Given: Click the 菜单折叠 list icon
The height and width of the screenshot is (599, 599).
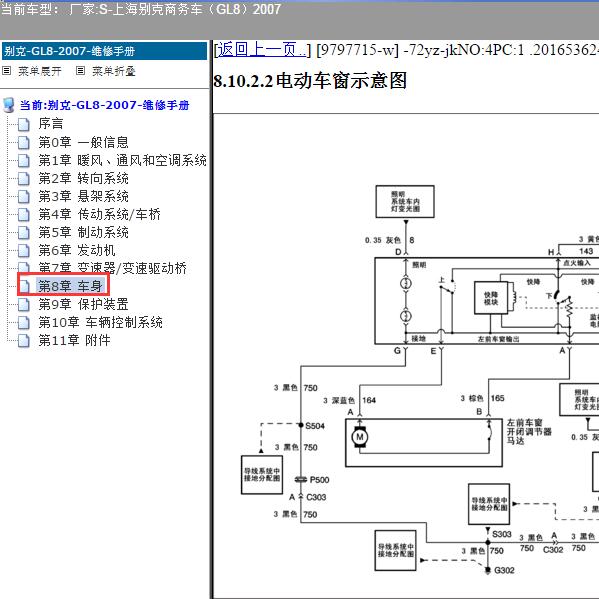Looking at the screenshot, I should (80, 71).
